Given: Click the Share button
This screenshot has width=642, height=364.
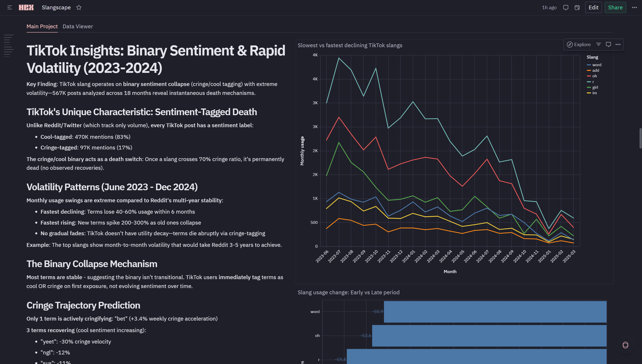Looking at the screenshot, I should click(x=615, y=8).
